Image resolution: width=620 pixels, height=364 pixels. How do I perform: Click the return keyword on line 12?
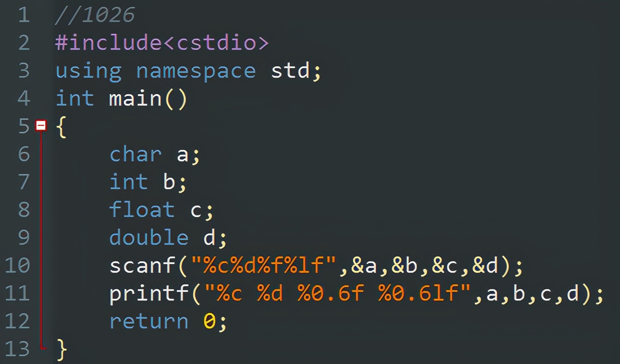[149, 321]
